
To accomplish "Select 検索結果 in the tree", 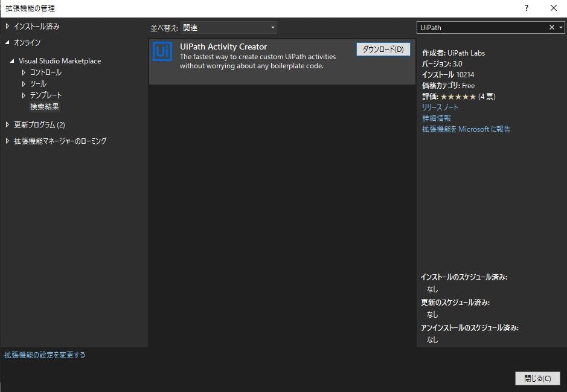I will pos(45,107).
